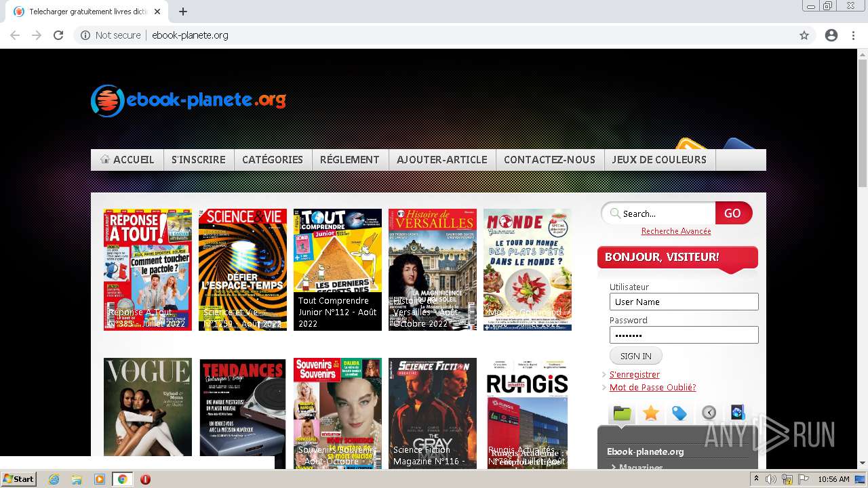Click the SIGN IN button
868x488 pixels.
(x=635, y=356)
